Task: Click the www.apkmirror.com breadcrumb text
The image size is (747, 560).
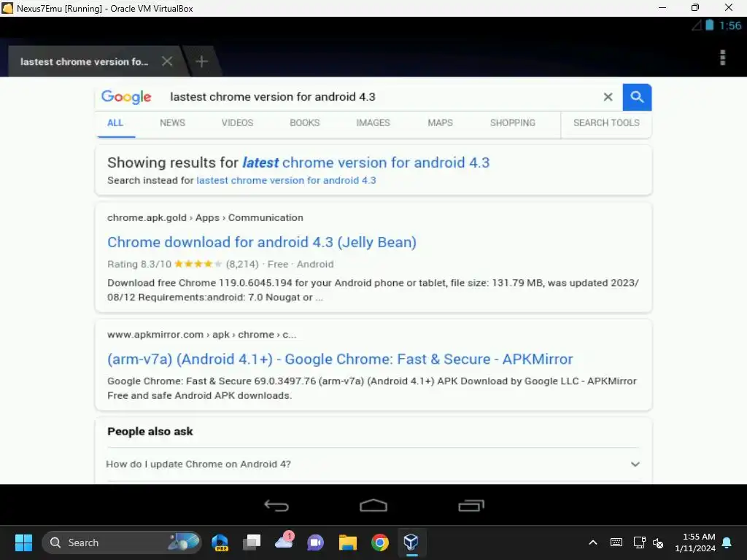Action: (x=201, y=335)
